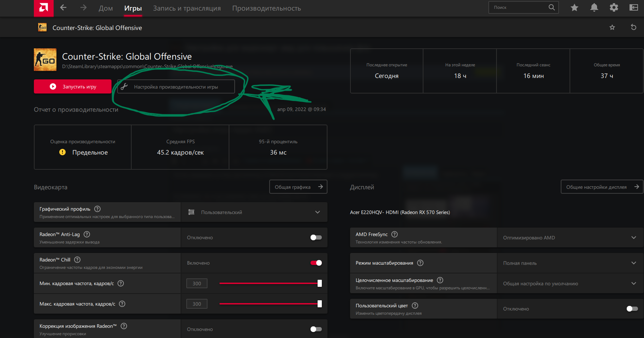Show help for Макс. кадровая частота
This screenshot has height=338, width=644.
pos(122,304)
